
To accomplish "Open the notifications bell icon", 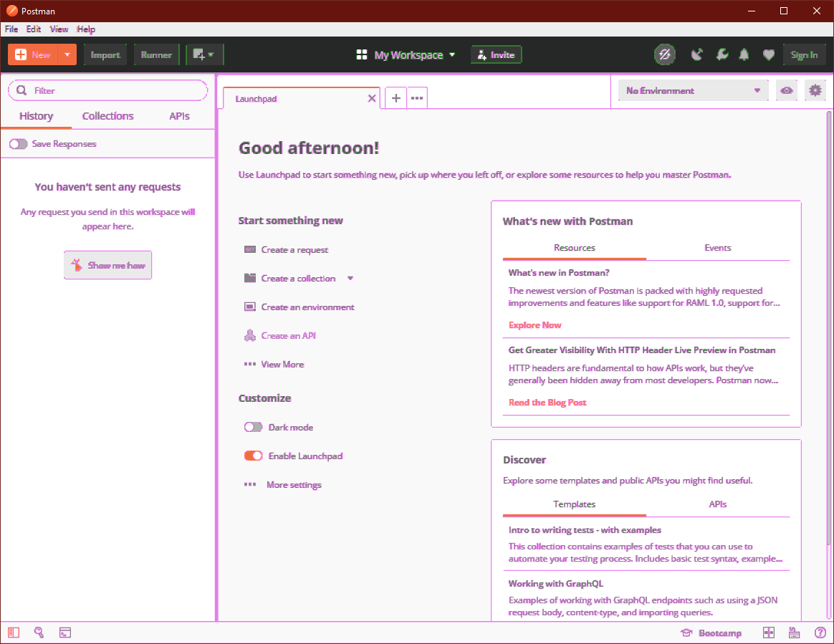I will 744,54.
